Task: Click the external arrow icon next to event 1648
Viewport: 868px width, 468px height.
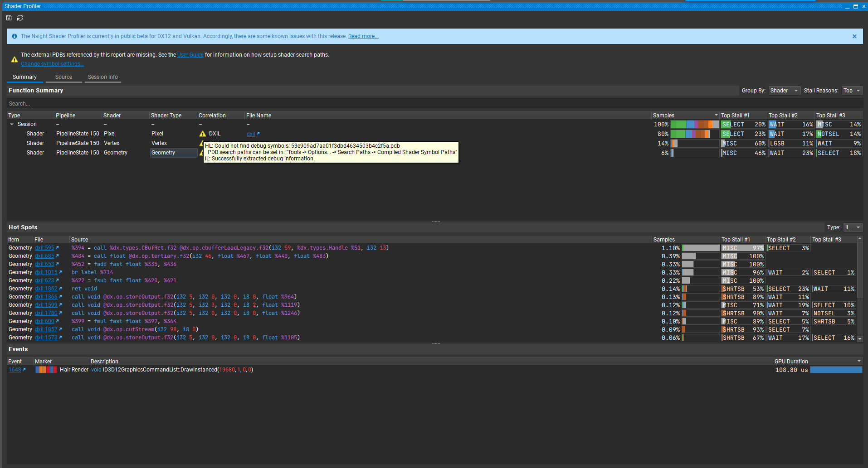Action: point(24,369)
